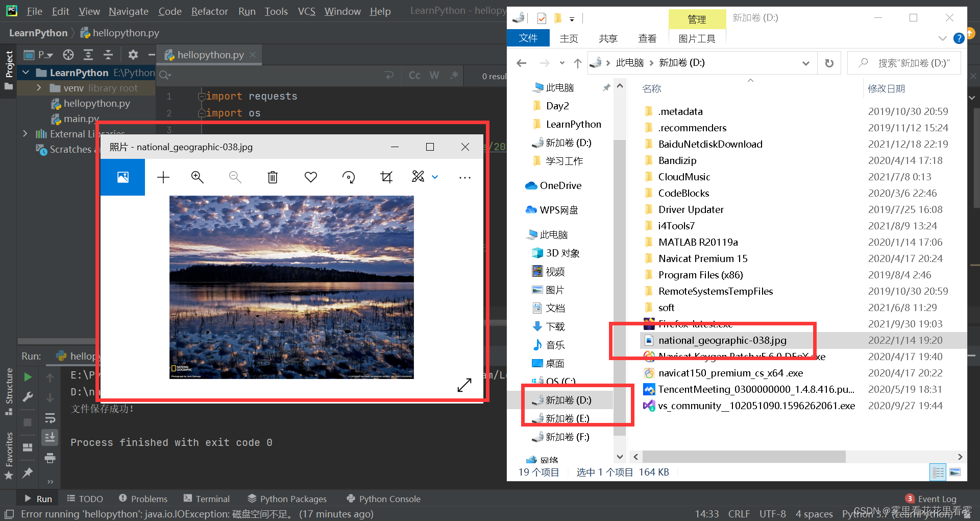This screenshot has height=521, width=980.
Task: Open the Terminal tool window
Action: (x=207, y=499)
